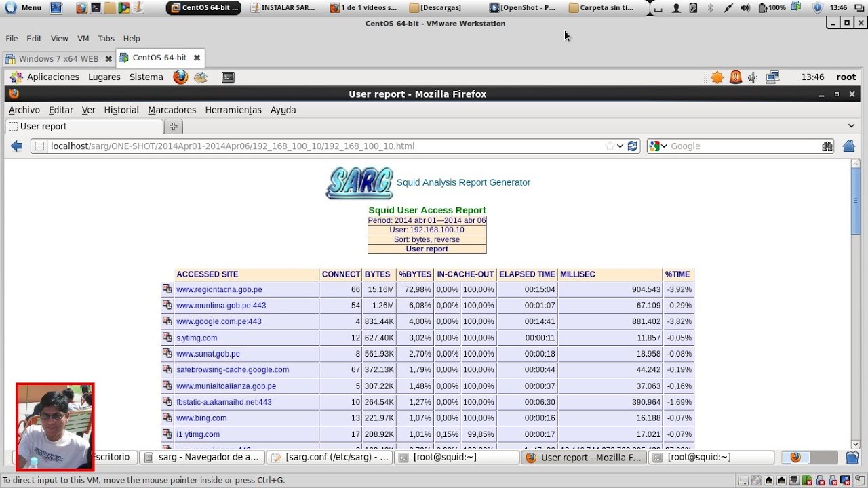This screenshot has height=488, width=868.
Task: Click the host battery 100% indicator
Action: 772,8
